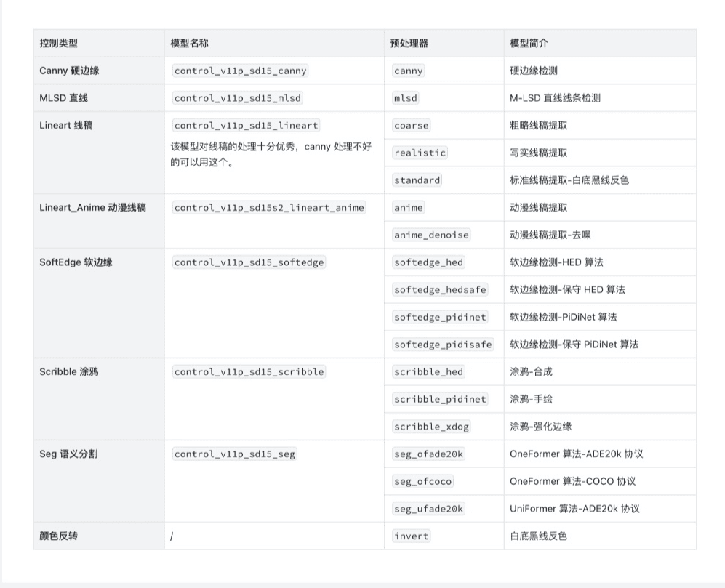The width and height of the screenshot is (725, 588).
Task: Click the 模型简介 column header
Action: click(600, 44)
